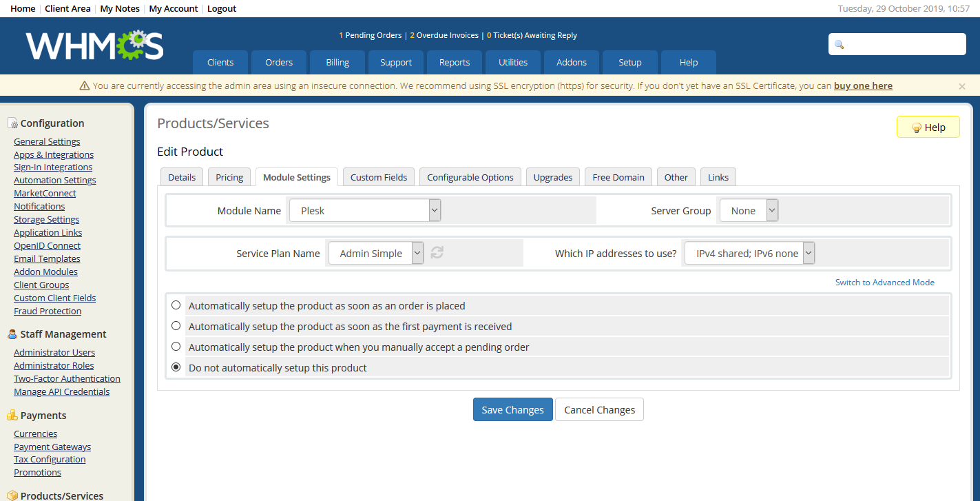Open My Account link
This screenshot has width=980, height=501.
(174, 8)
